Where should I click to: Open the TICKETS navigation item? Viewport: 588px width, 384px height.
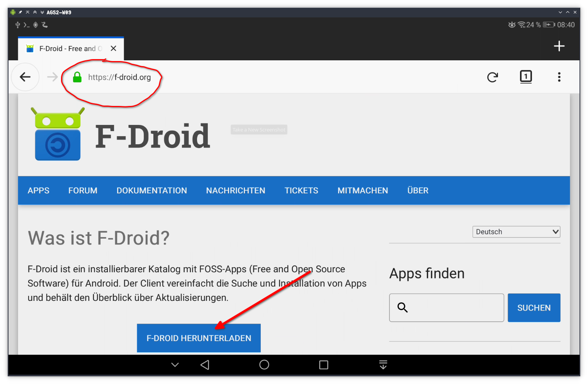(x=301, y=191)
